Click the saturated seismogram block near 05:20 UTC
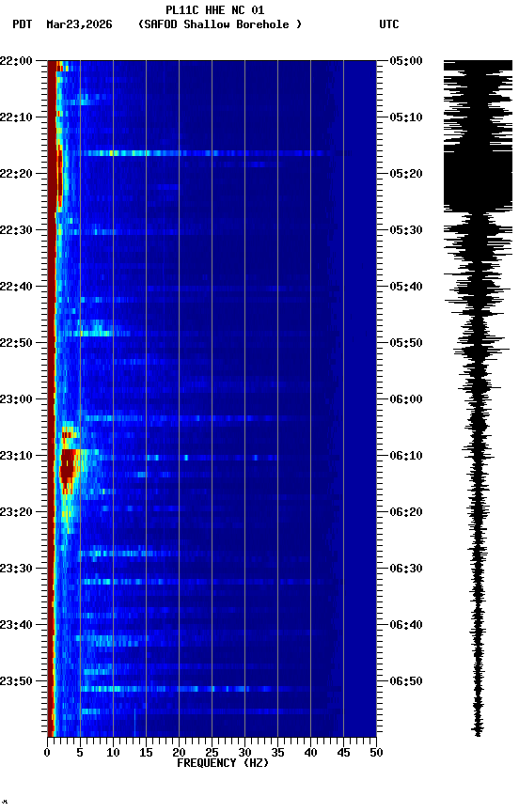The width and height of the screenshot is (519, 812). tap(478, 181)
